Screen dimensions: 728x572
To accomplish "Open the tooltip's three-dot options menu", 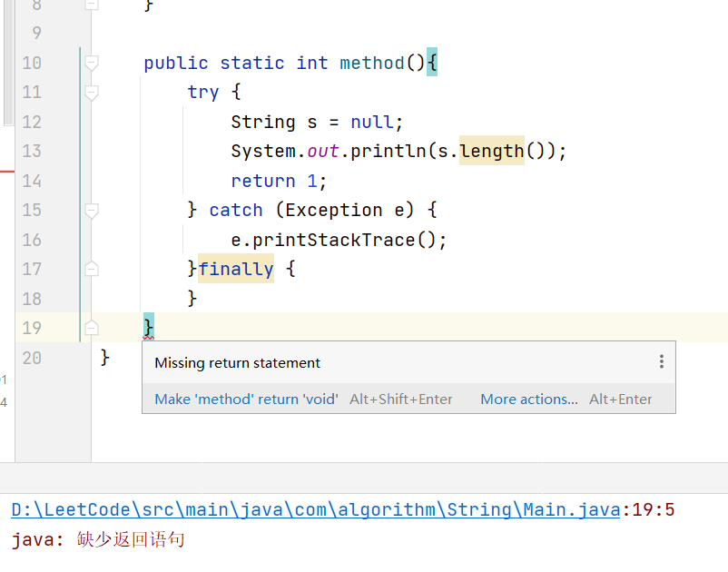I will [661, 361].
